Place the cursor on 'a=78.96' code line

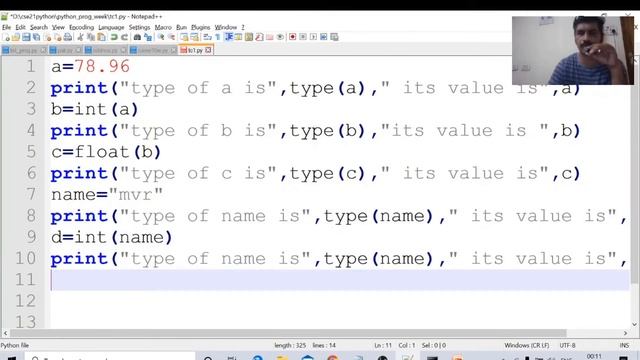(90, 66)
